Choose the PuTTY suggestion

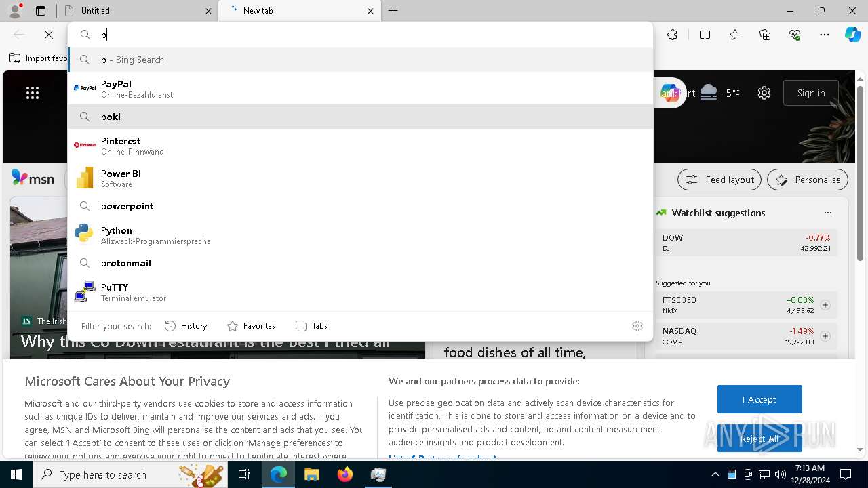(x=361, y=291)
